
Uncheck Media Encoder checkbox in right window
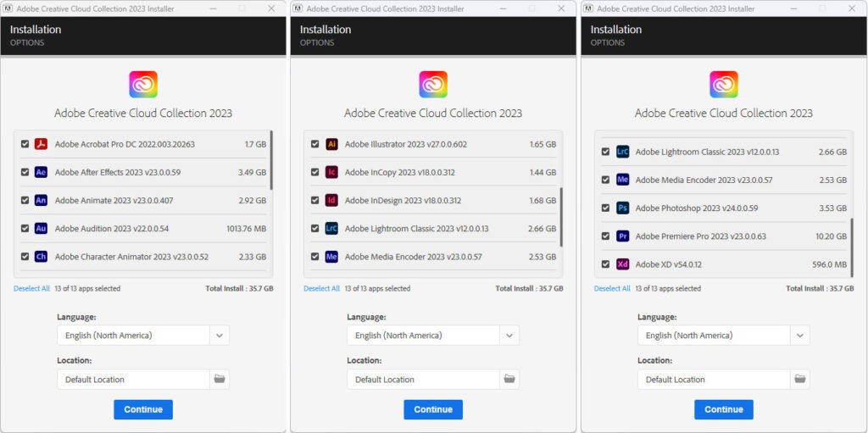point(605,180)
